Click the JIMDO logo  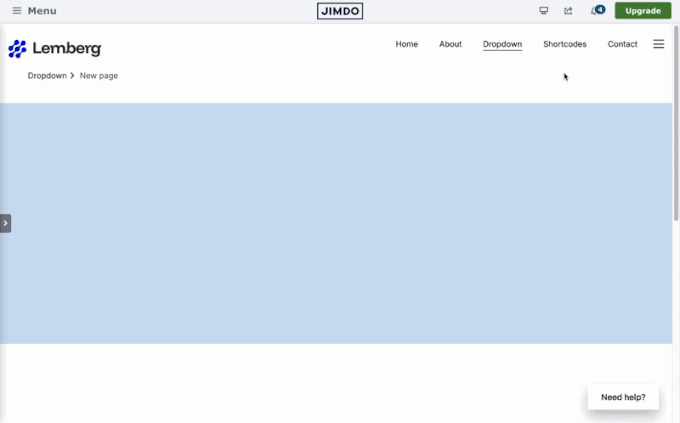click(x=340, y=11)
